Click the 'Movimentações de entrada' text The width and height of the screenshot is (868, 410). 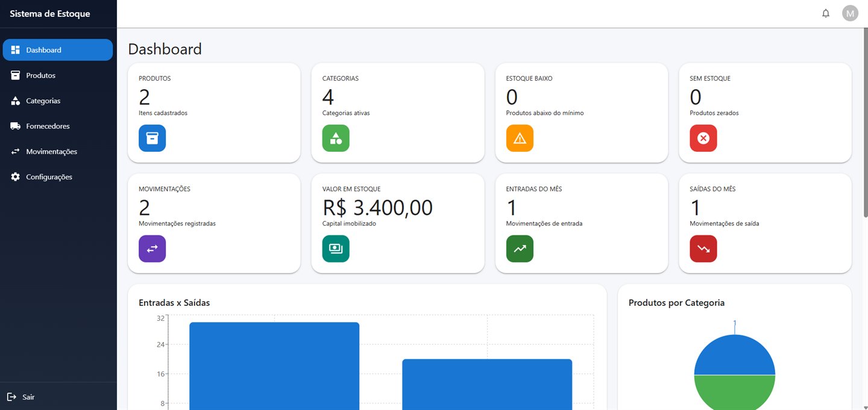(544, 223)
